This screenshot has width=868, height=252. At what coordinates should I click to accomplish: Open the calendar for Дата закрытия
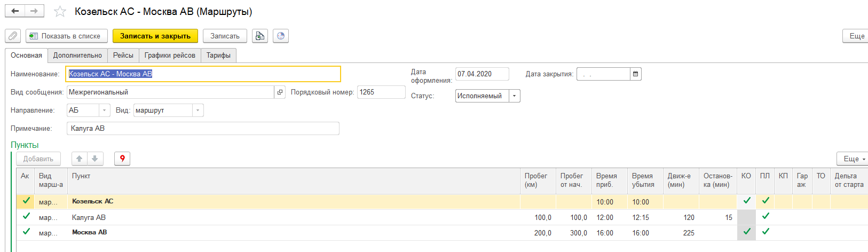635,74
